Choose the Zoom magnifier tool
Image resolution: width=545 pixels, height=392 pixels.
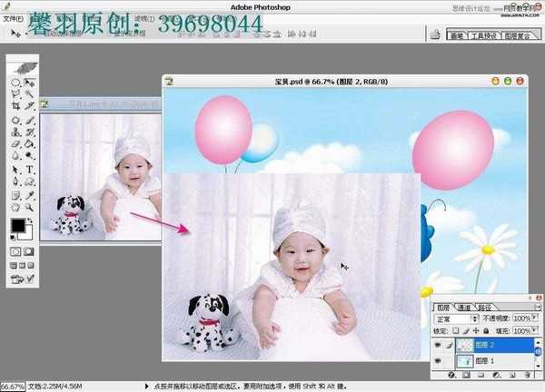tap(30, 207)
